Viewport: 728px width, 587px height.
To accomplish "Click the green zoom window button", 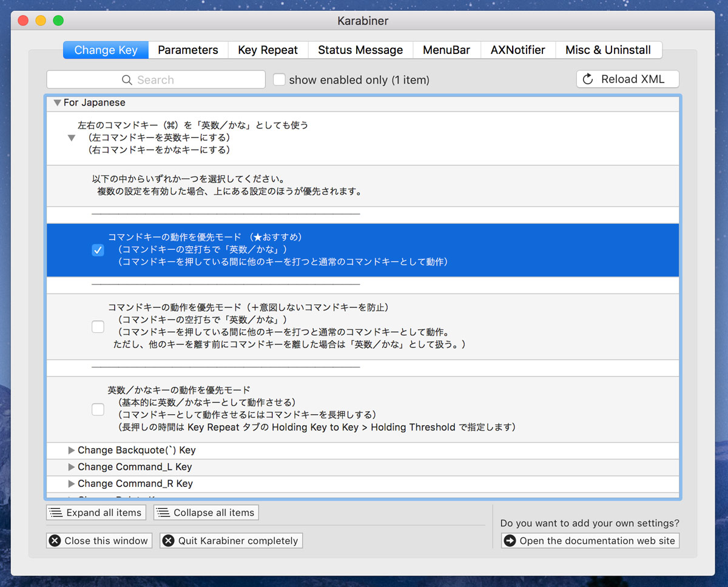I will point(58,21).
